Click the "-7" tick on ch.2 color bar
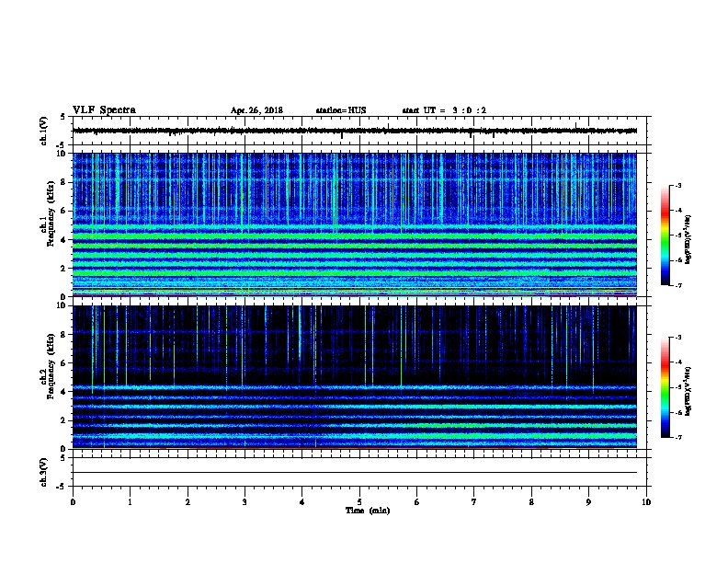This screenshot has width=728, height=563. (678, 438)
